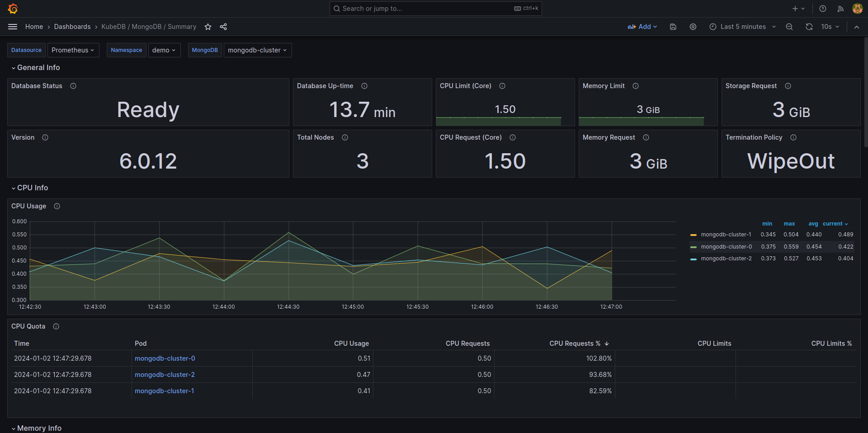Open pod mongodb-cluster-0 link
The width and height of the screenshot is (868, 433).
(x=165, y=358)
